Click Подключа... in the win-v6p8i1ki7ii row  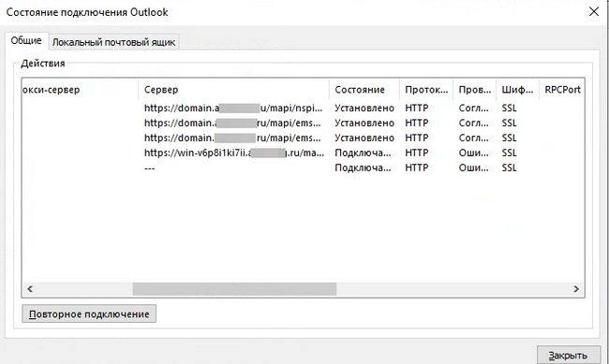[x=363, y=153]
